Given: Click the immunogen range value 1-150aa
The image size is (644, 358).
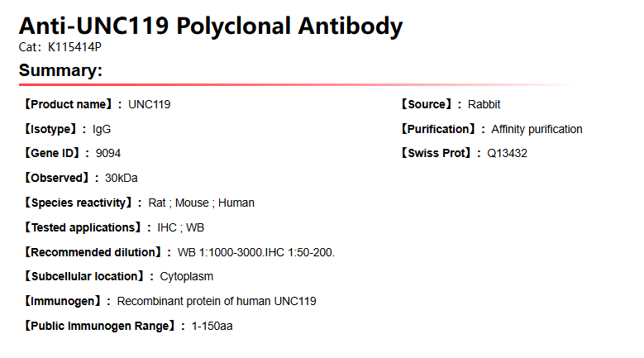Looking at the screenshot, I should [x=212, y=326].
